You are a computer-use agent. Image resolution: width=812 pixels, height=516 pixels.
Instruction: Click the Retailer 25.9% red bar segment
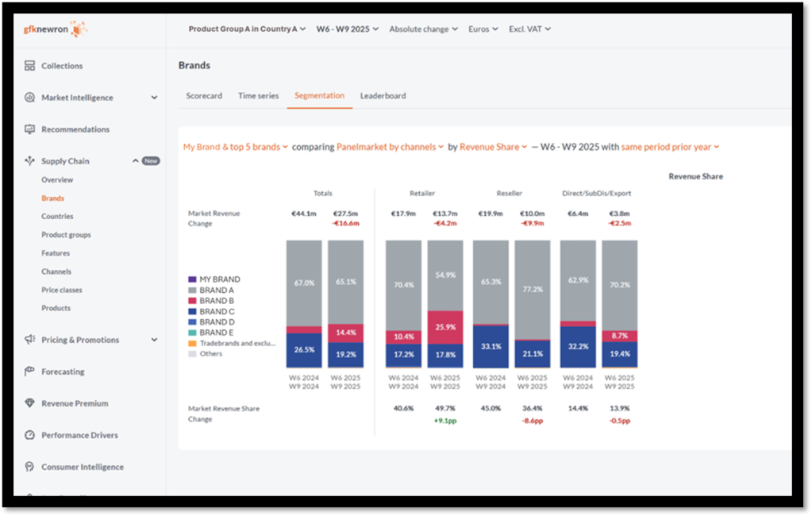click(x=445, y=327)
